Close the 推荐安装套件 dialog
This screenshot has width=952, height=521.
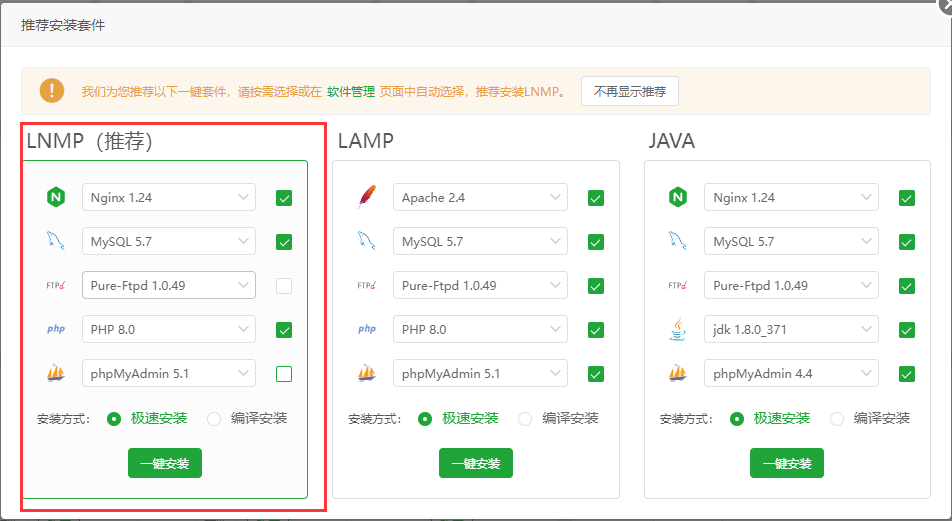point(947,4)
